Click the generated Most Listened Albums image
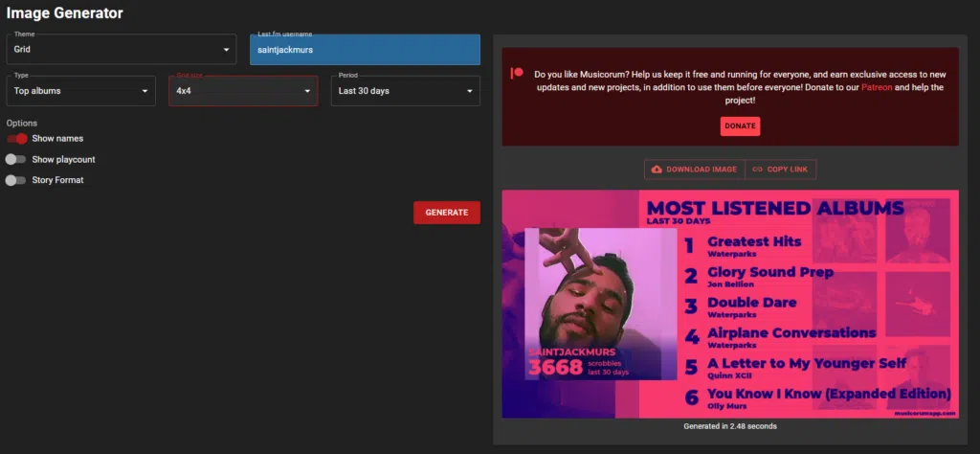The width and height of the screenshot is (980, 454). (x=730, y=304)
